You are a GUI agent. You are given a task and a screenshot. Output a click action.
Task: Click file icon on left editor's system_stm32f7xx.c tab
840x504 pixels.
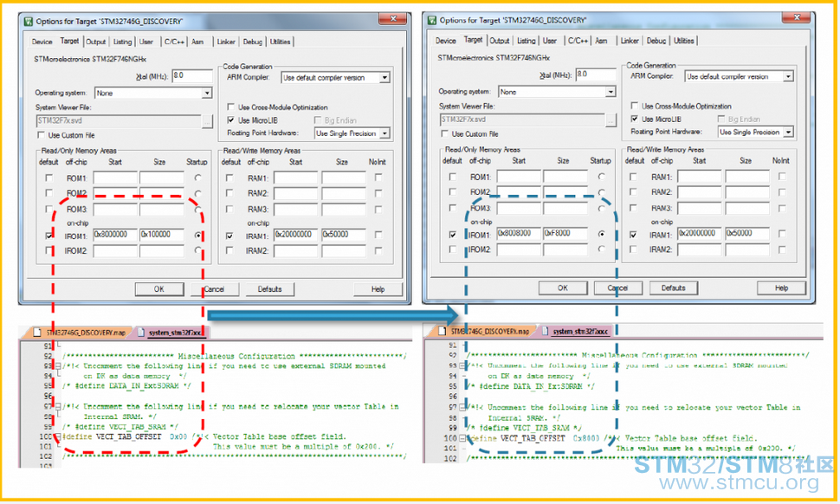[141, 332]
